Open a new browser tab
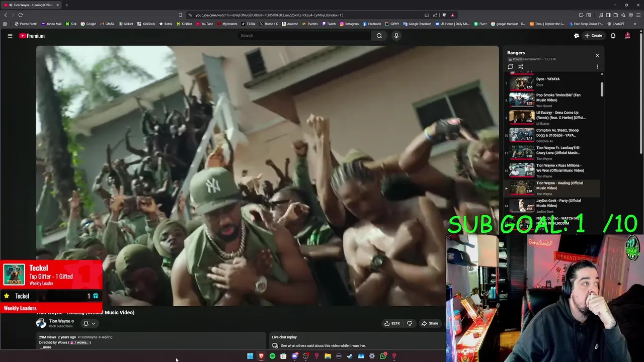Screen dimensions: 644x362 66,5
